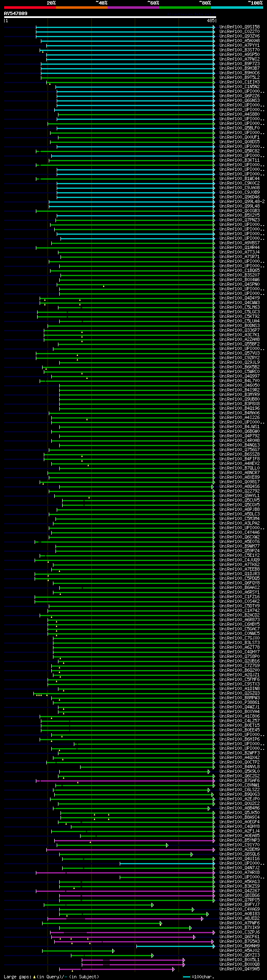Select the query label AV547809

[x=16, y=13]
